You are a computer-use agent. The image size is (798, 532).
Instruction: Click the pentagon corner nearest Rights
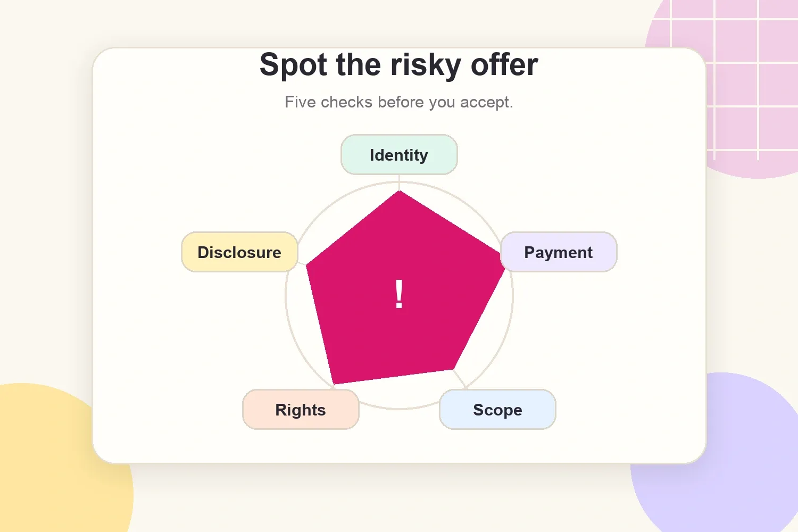[x=334, y=383]
